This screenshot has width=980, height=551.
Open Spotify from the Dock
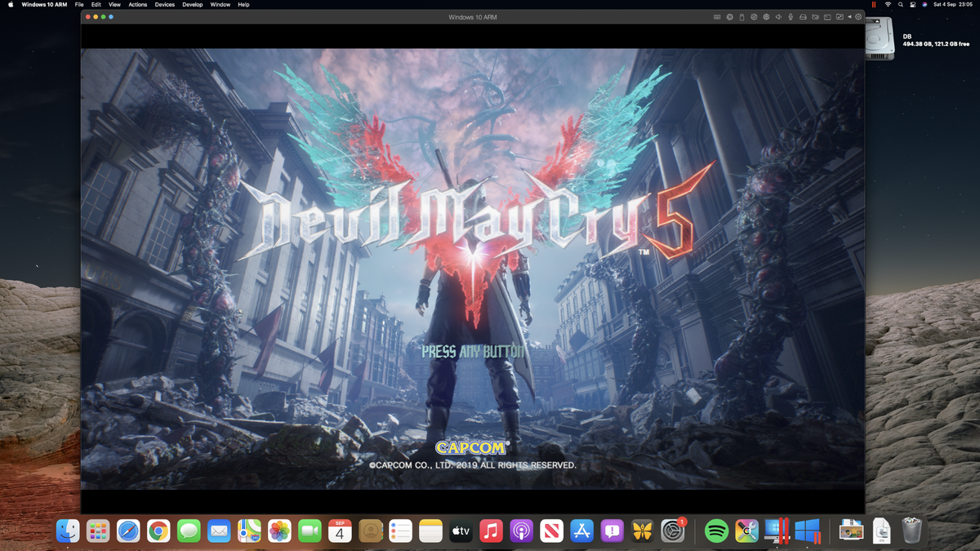coord(716,531)
